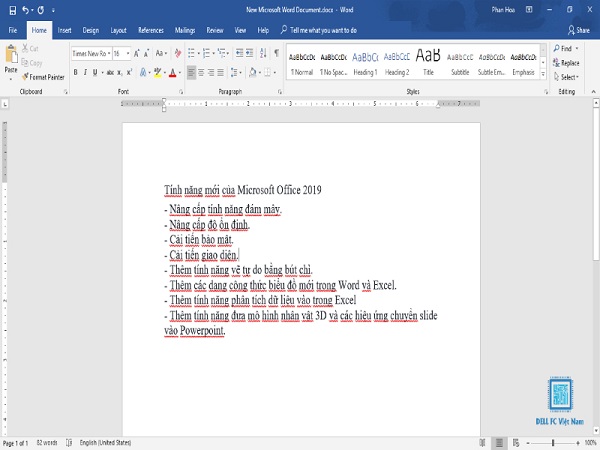Redo or repeat the last action
600x450 pixels.
tap(41, 10)
